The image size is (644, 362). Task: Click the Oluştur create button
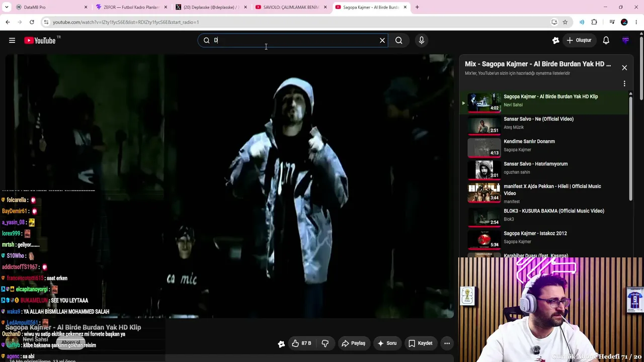(x=579, y=40)
